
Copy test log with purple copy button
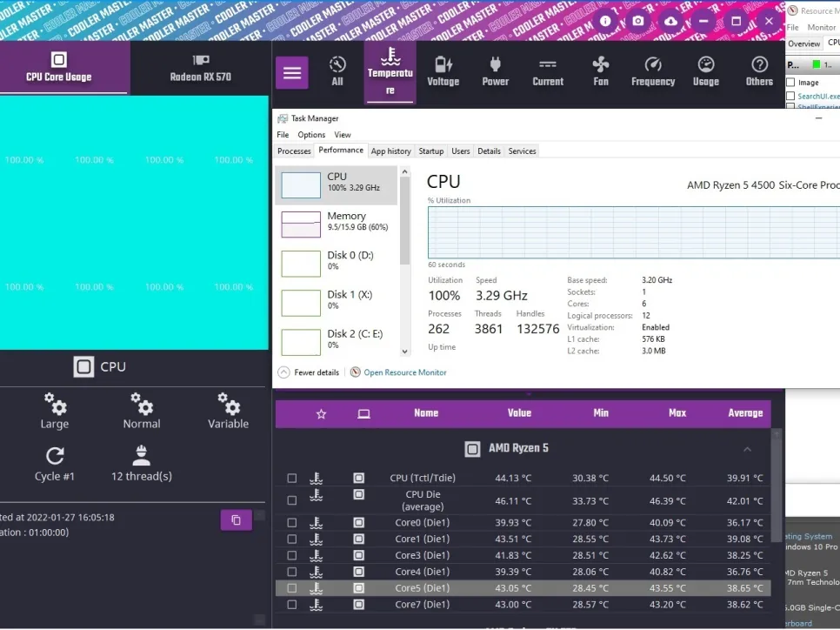237,520
